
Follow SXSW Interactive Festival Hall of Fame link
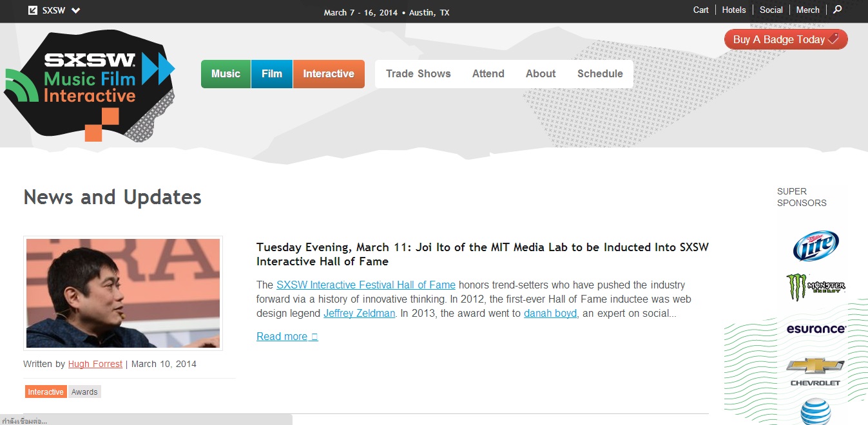pyautogui.click(x=366, y=285)
